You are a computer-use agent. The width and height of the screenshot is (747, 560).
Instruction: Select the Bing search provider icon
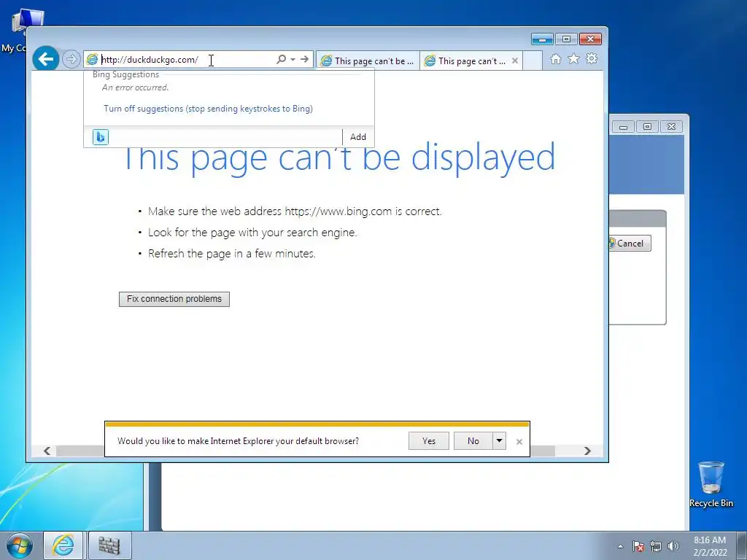[101, 136]
